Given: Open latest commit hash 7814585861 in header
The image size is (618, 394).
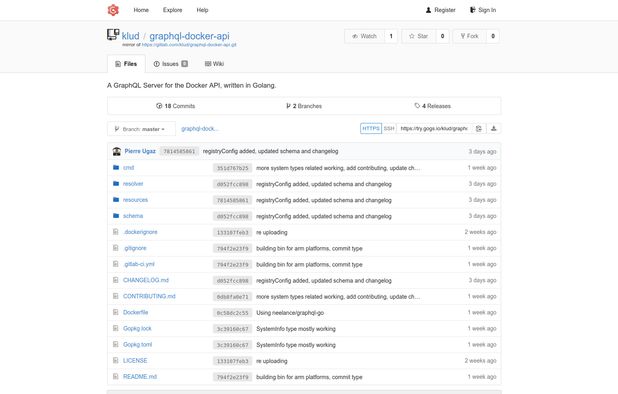Looking at the screenshot, I should tap(179, 151).
